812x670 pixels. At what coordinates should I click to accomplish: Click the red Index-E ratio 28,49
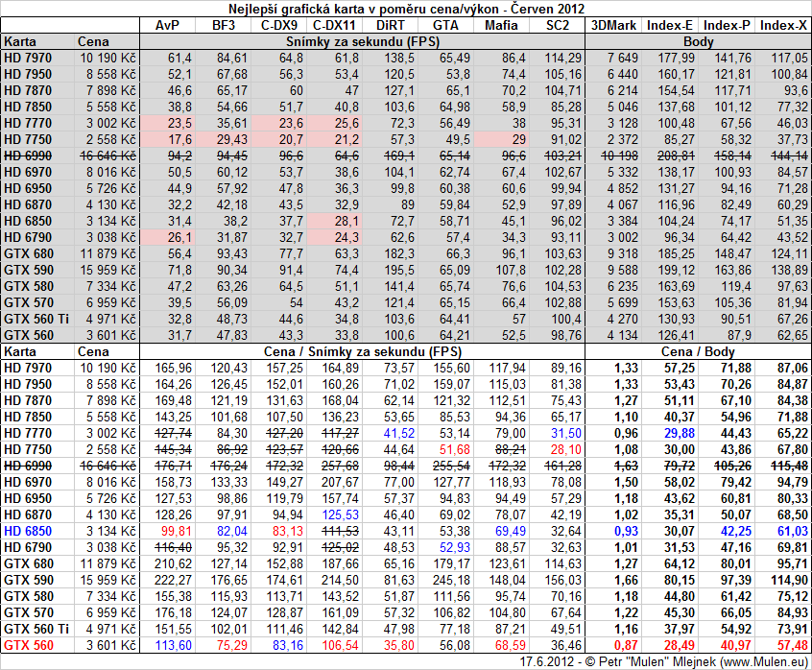[680, 646]
